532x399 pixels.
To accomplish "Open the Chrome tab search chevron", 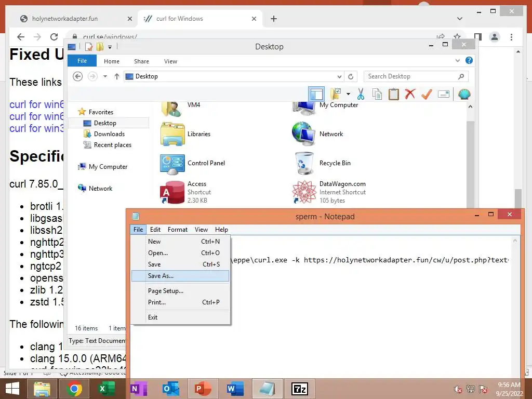I will 460,19.
